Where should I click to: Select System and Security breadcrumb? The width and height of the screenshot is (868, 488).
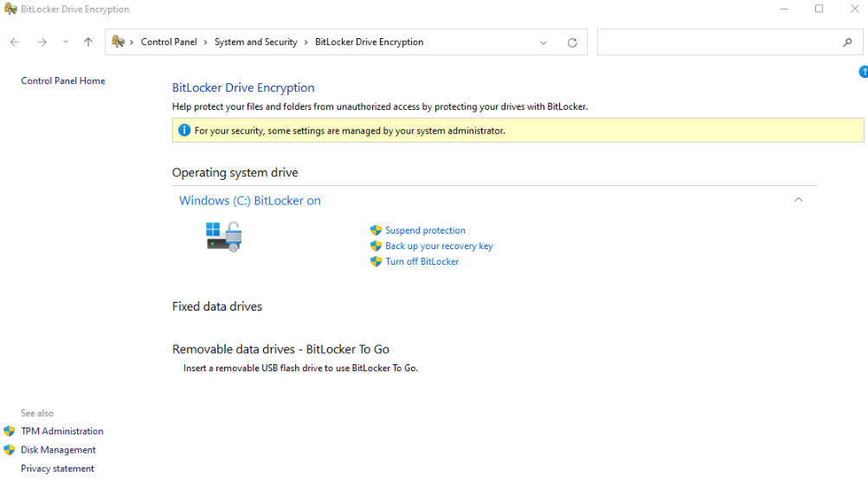(x=255, y=42)
